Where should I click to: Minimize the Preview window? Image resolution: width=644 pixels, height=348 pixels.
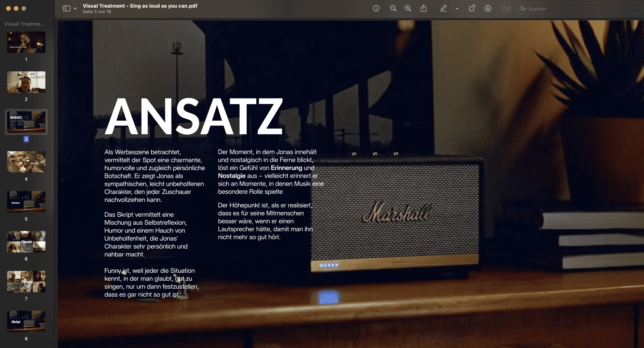pos(16,8)
